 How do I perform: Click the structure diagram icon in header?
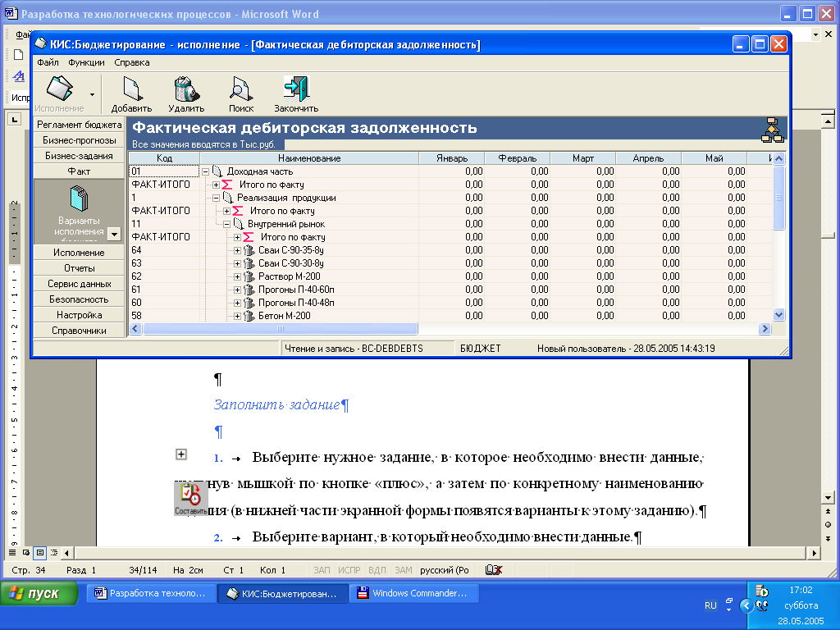tap(773, 130)
